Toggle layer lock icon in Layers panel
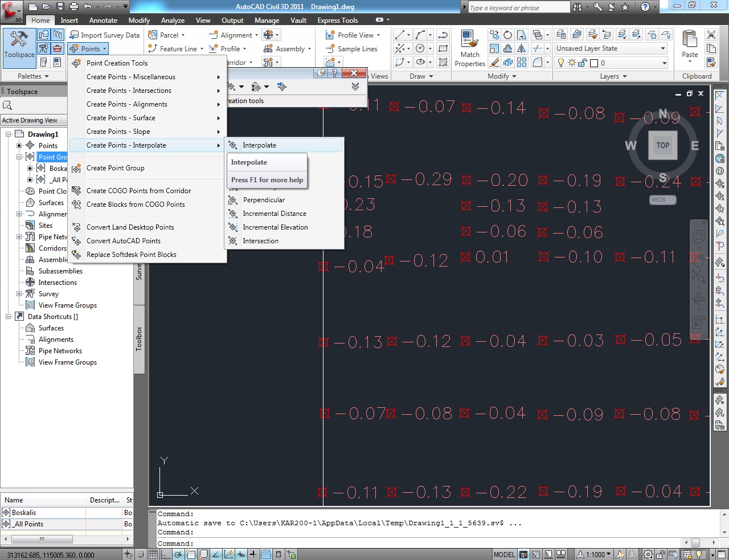This screenshot has width=729, height=560. tap(583, 63)
